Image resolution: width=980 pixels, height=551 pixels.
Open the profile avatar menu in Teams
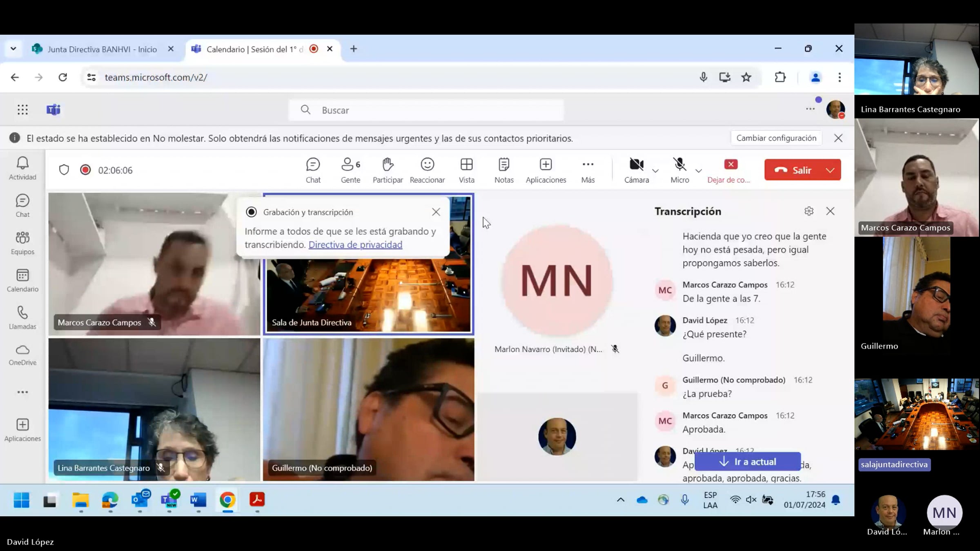point(835,109)
